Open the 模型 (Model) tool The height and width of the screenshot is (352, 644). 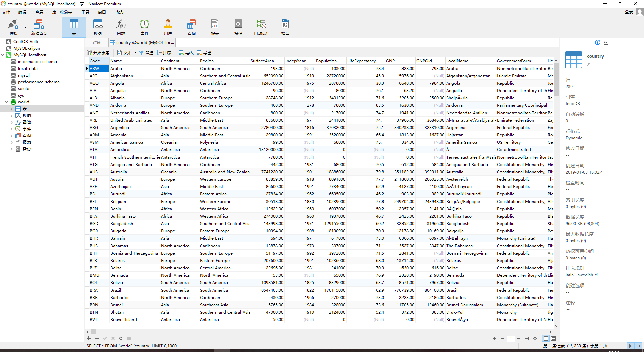click(285, 27)
